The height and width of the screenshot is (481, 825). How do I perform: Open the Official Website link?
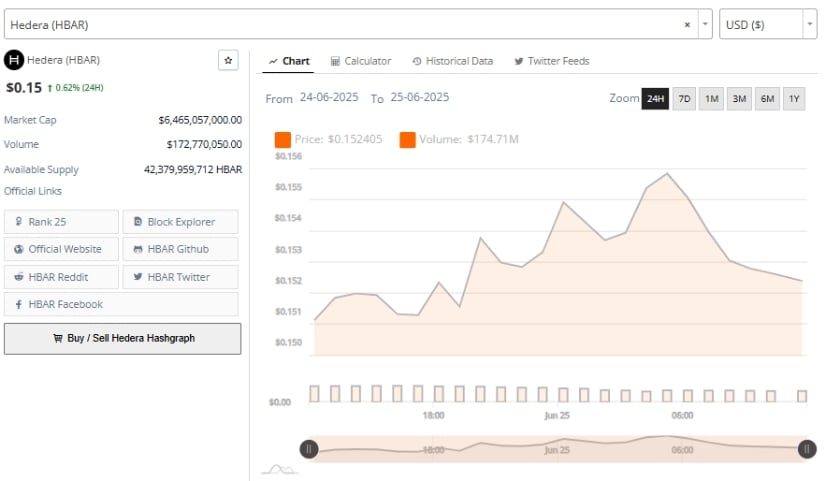[61, 249]
